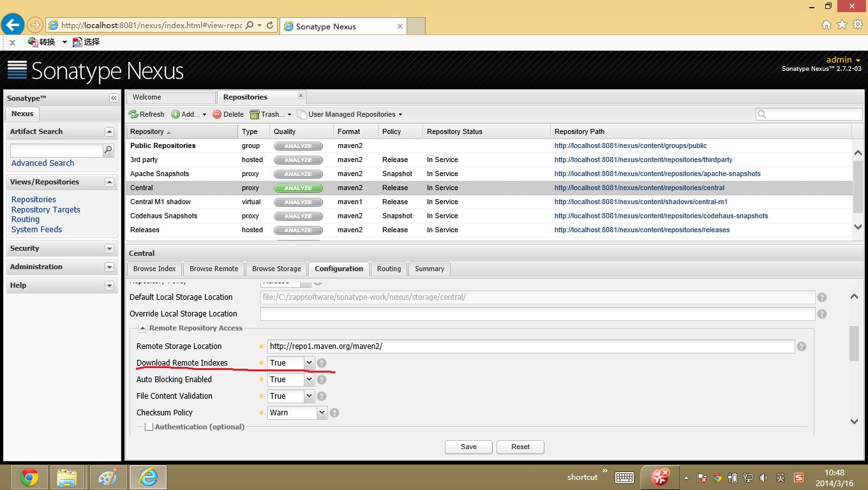Click the Delete repository button

point(228,114)
